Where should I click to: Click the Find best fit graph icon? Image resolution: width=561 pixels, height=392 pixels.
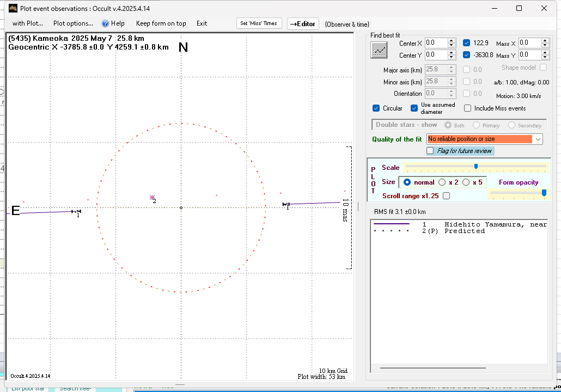tap(379, 51)
